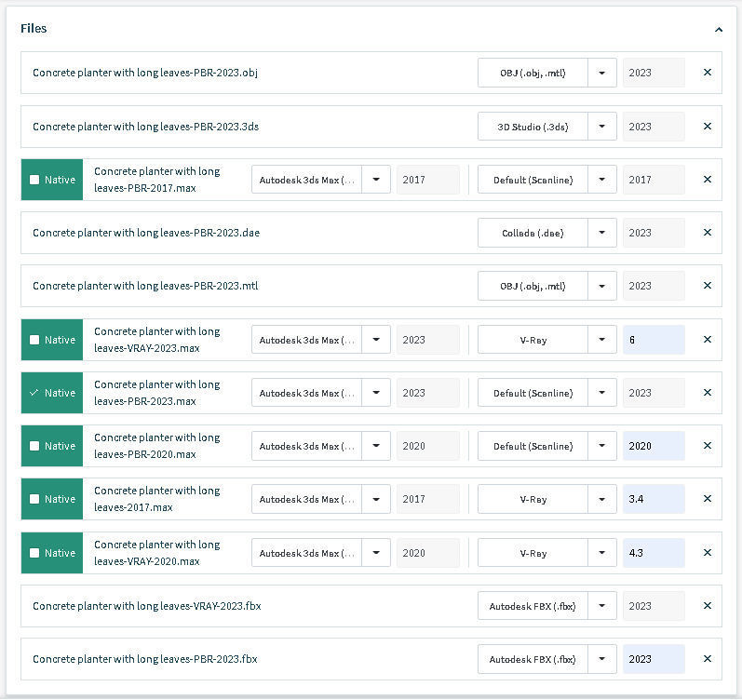Click the V-Ray version field showing 6
Viewport: 742px width, 700px height.
(653, 340)
